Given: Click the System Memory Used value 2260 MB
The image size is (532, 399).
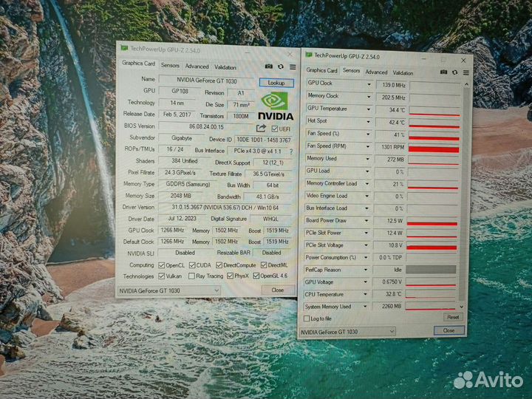Looking at the screenshot, I should pyautogui.click(x=389, y=306).
